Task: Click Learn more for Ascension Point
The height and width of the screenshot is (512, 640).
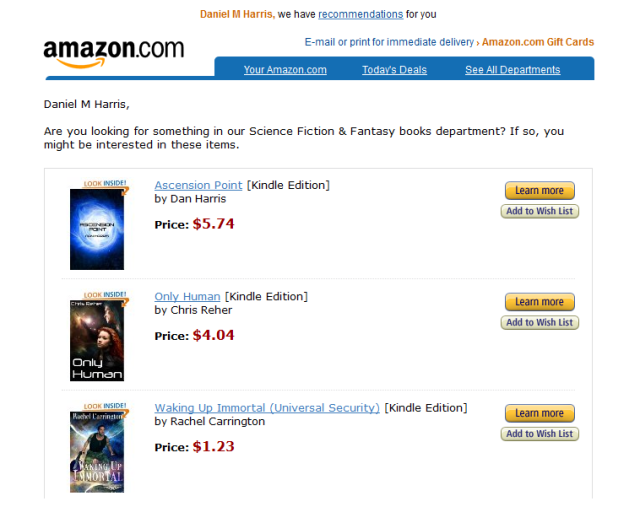Action: (x=540, y=191)
